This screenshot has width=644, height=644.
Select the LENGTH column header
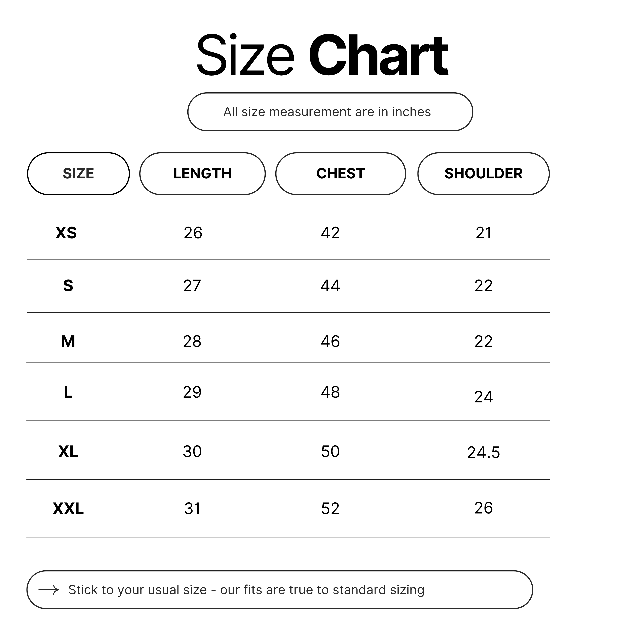[x=202, y=174]
